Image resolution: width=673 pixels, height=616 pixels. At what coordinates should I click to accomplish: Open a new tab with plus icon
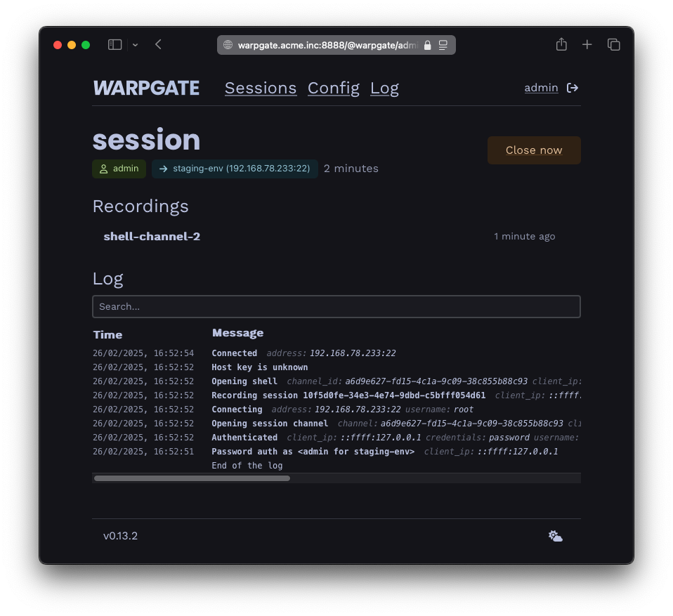(587, 45)
